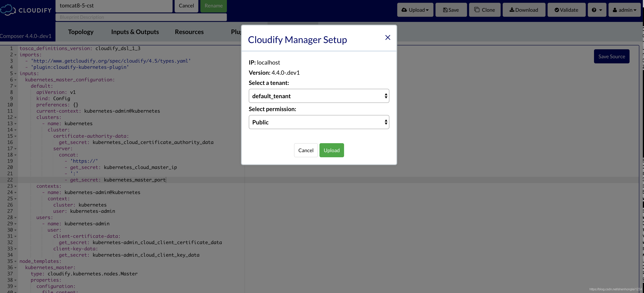Collapse the fold arrow at line 13

coord(15,124)
